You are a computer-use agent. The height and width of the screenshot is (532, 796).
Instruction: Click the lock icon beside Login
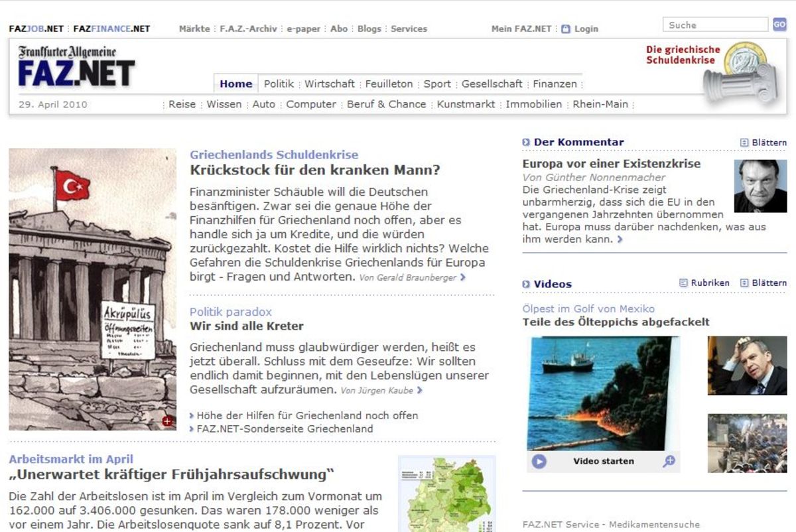[x=565, y=29]
